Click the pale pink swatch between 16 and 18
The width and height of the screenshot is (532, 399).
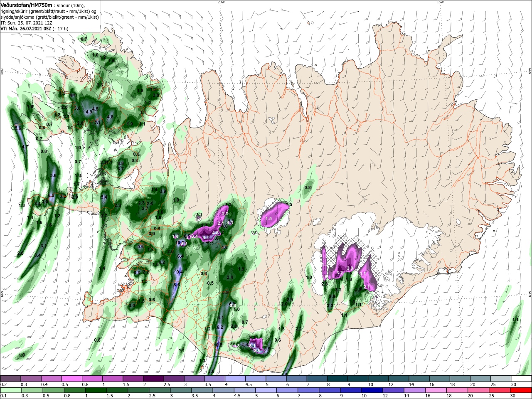pyautogui.click(x=436, y=390)
